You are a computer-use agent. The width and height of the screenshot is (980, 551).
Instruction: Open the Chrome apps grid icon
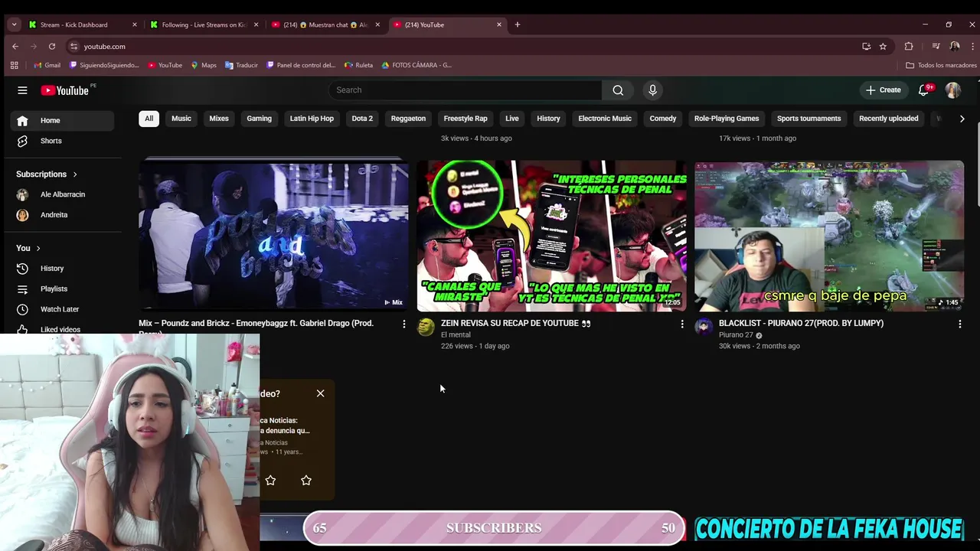click(x=14, y=65)
